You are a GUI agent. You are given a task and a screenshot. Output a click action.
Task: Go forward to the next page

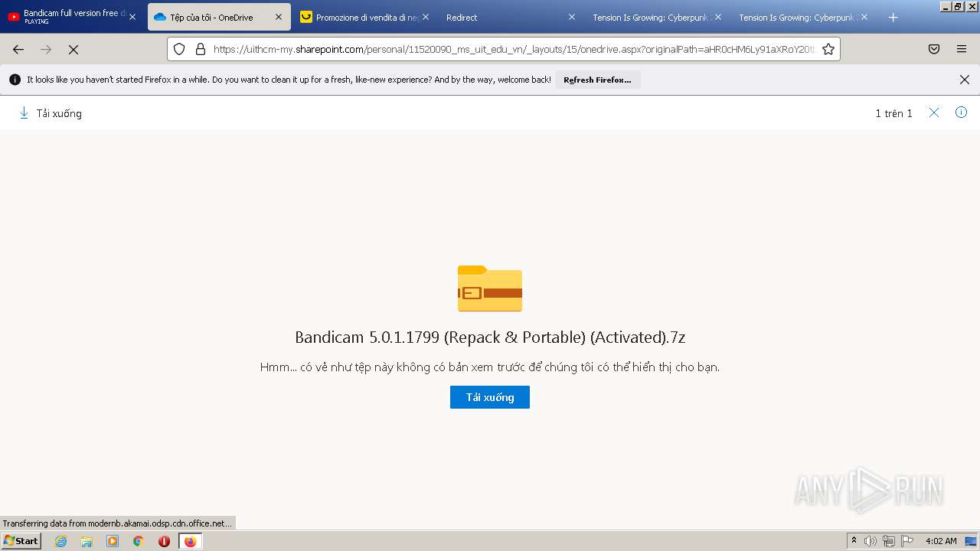[46, 49]
